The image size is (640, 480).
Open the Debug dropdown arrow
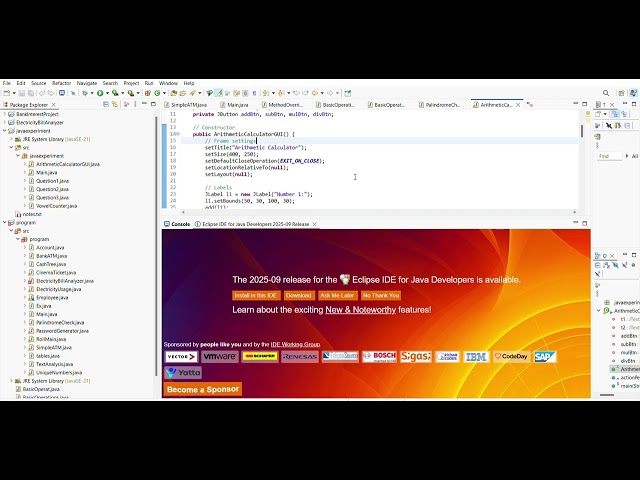92,93
